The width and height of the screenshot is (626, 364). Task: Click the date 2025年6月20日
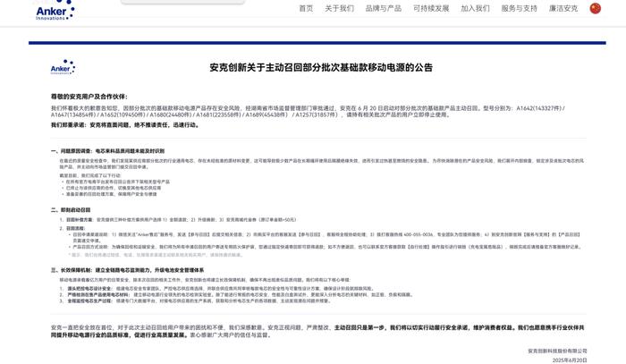click(570, 360)
